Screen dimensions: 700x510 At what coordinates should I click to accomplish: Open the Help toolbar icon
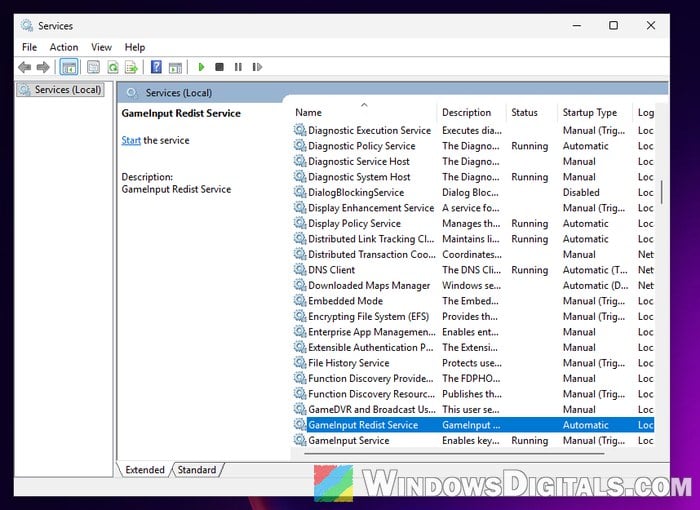tap(156, 67)
